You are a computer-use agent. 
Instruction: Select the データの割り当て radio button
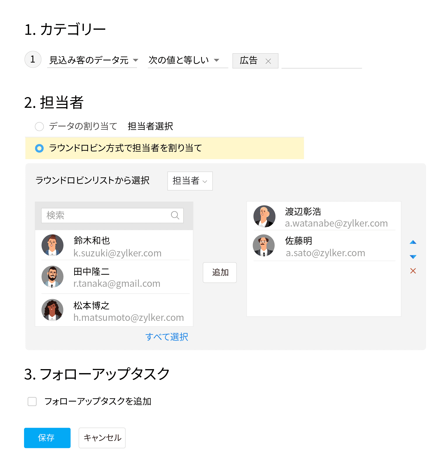39,126
